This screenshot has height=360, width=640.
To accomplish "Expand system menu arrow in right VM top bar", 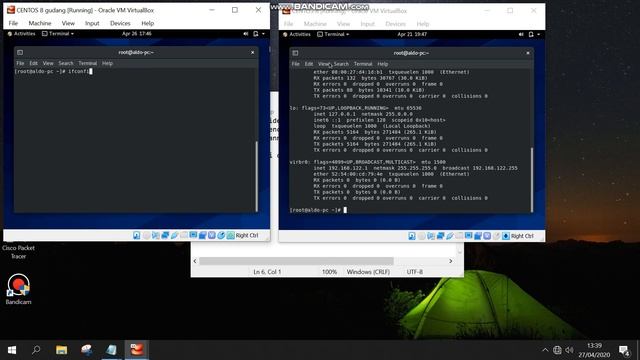I will 538,35.
